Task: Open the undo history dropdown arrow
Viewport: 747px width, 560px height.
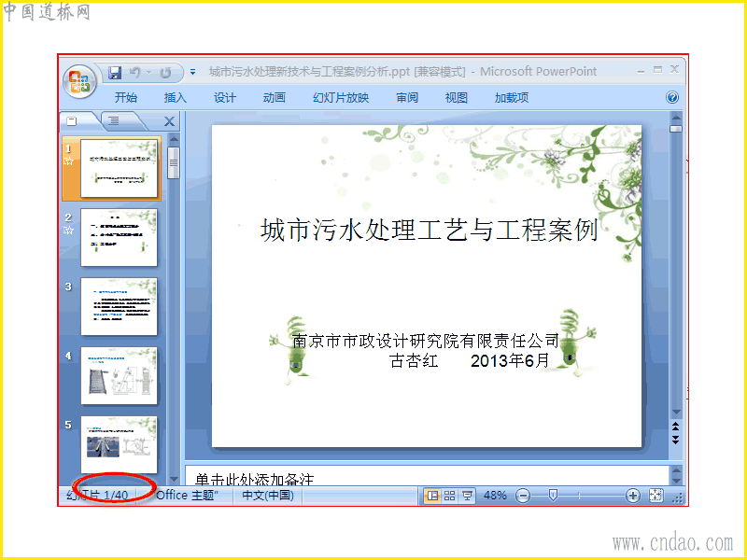Action: (x=148, y=73)
